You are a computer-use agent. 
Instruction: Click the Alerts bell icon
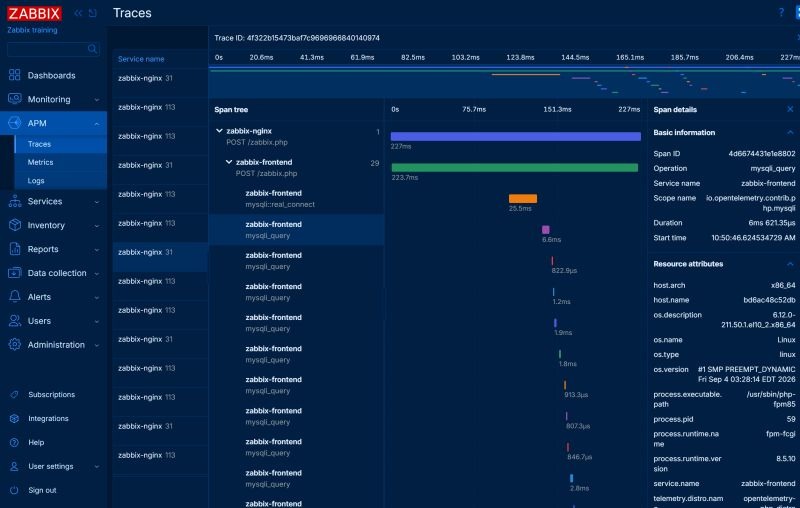click(x=15, y=296)
